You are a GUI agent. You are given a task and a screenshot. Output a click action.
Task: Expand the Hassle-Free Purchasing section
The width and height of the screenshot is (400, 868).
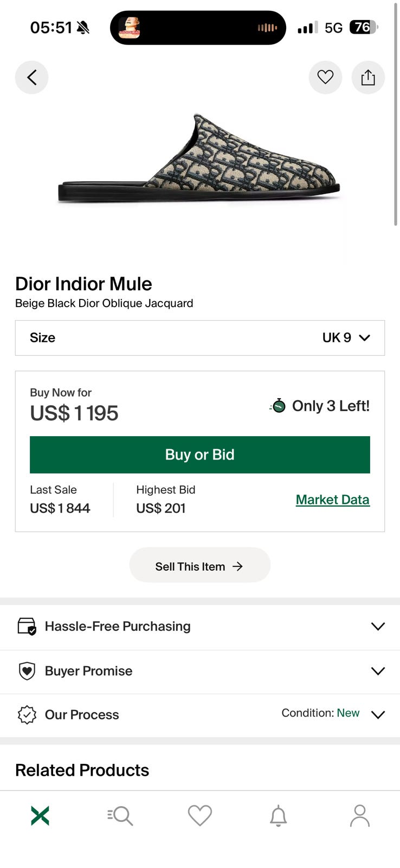coord(378,626)
